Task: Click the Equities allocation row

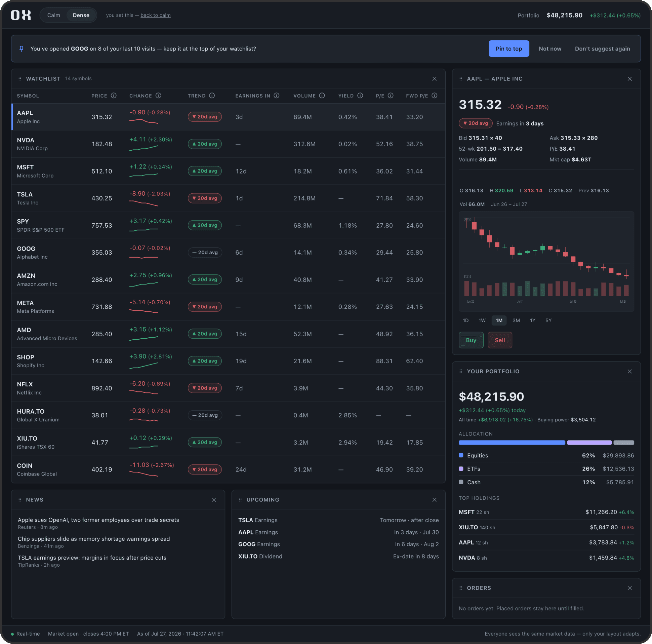Action: click(x=546, y=455)
